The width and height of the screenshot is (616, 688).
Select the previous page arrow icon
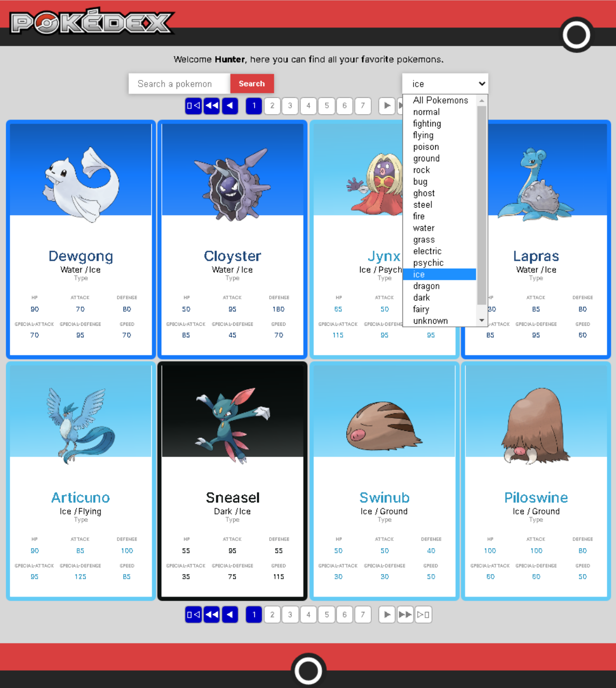(230, 614)
